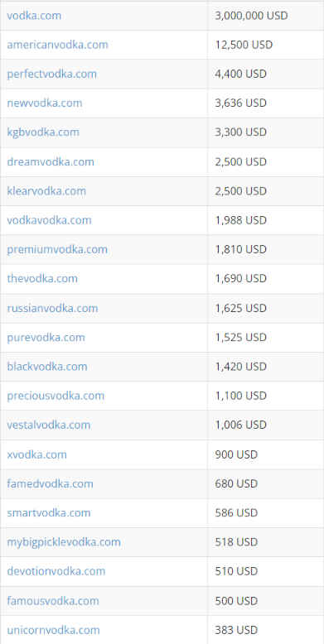Click klearvodka.com domain link
This screenshot has height=644, width=324.
click(46, 191)
